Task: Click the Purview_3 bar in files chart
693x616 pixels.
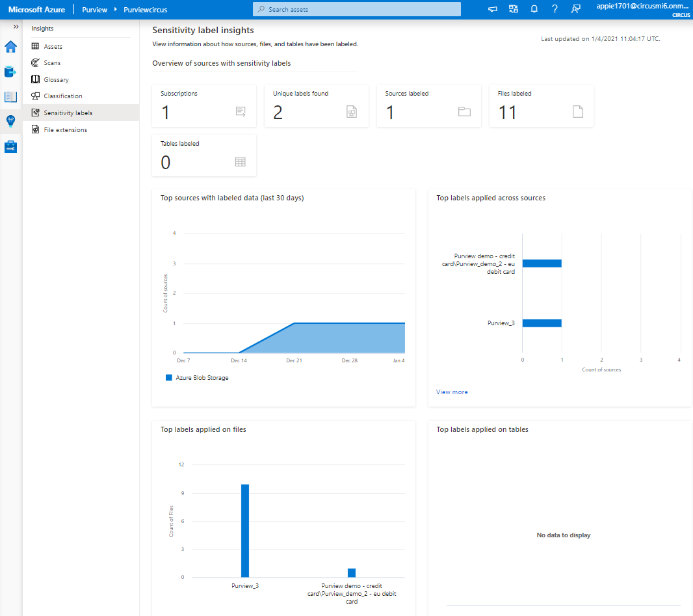Action: tap(245, 530)
